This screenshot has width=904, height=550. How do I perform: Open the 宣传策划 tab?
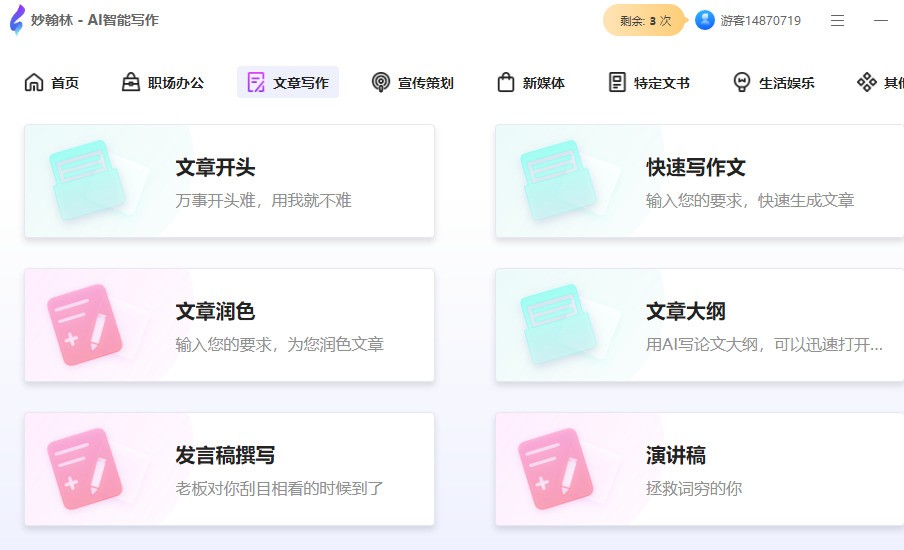[x=413, y=82]
